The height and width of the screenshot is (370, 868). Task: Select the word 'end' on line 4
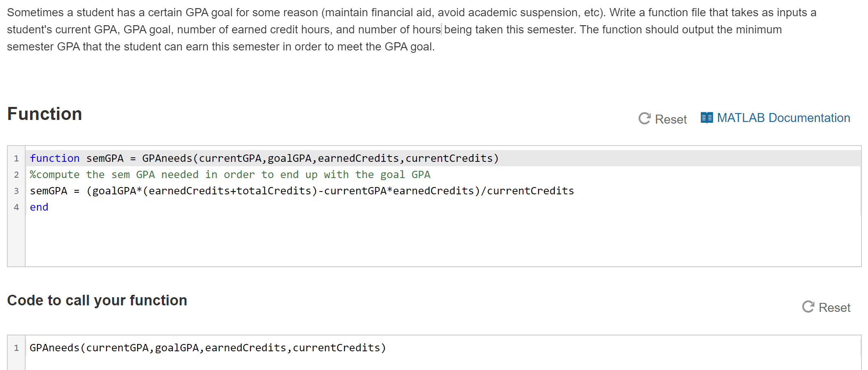tap(39, 207)
